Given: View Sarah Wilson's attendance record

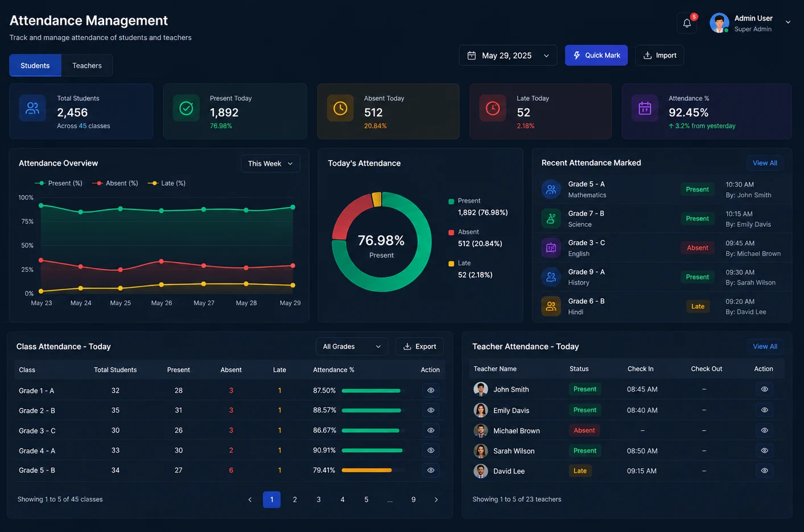Looking at the screenshot, I should click(x=764, y=450).
